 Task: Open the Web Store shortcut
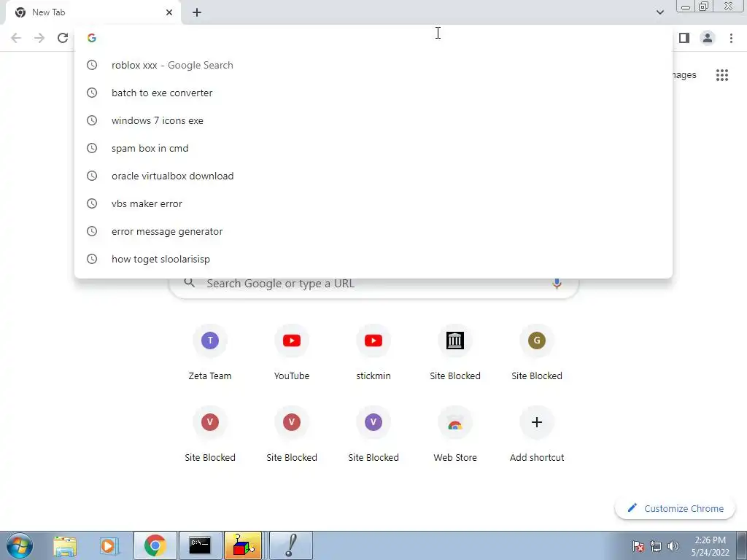[455, 434]
